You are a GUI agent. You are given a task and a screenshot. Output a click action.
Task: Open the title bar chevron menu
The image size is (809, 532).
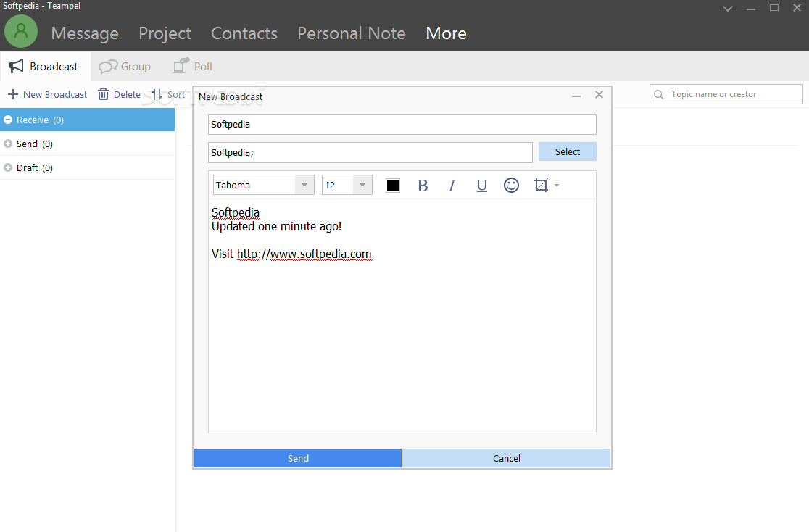click(728, 8)
